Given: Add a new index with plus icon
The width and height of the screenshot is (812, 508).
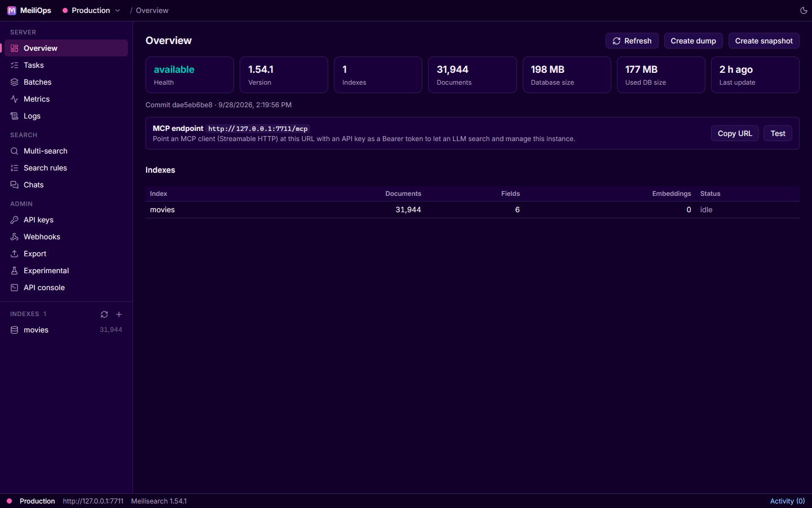Looking at the screenshot, I should pyautogui.click(x=119, y=314).
